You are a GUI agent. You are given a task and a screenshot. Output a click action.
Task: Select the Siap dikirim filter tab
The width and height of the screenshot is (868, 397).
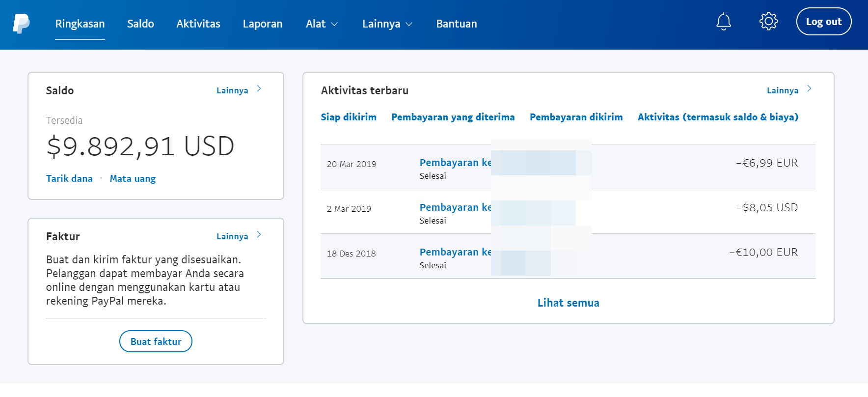click(x=349, y=117)
